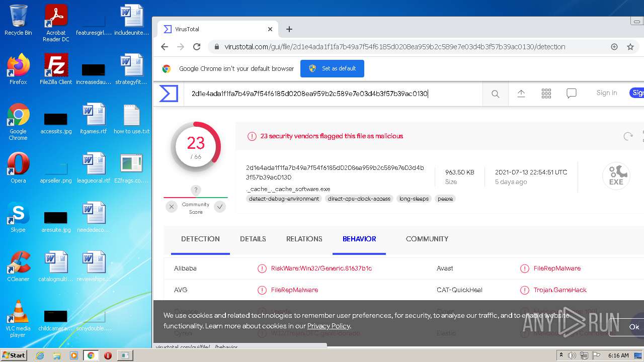Switch to the DETECTION tab
This screenshot has width=644, height=362.
click(200, 239)
